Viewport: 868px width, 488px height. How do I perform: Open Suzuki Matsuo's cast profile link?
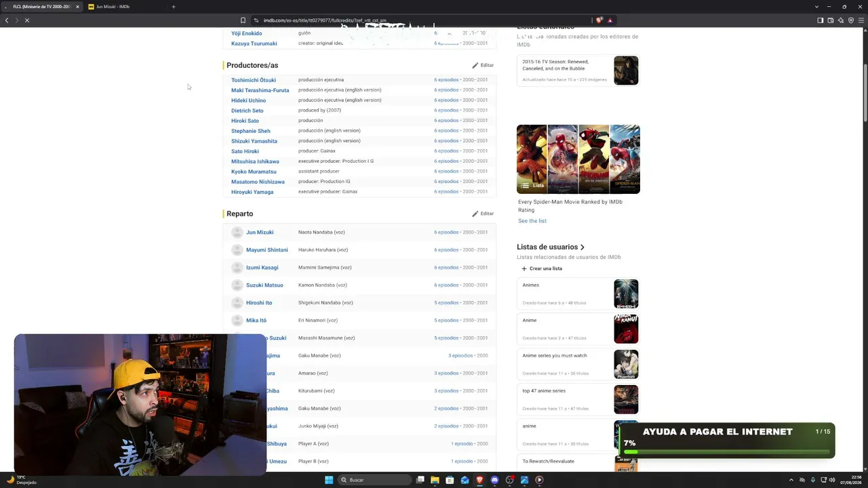point(264,285)
